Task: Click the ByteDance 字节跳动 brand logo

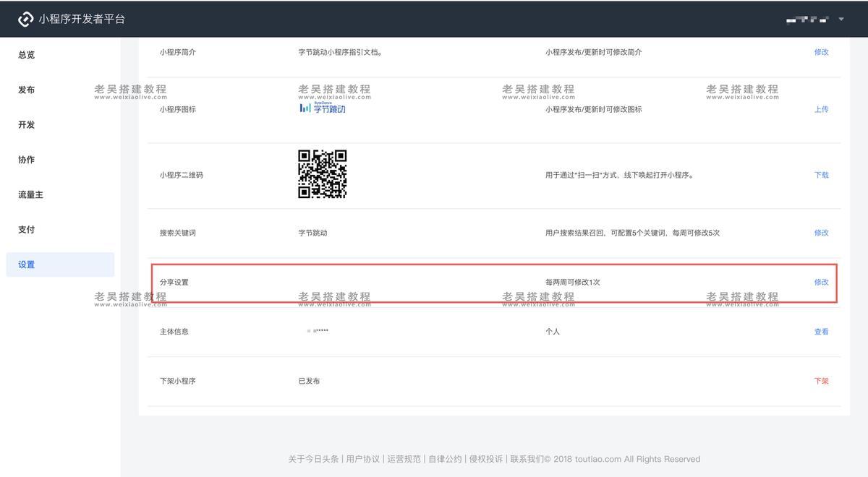Action: pos(324,108)
